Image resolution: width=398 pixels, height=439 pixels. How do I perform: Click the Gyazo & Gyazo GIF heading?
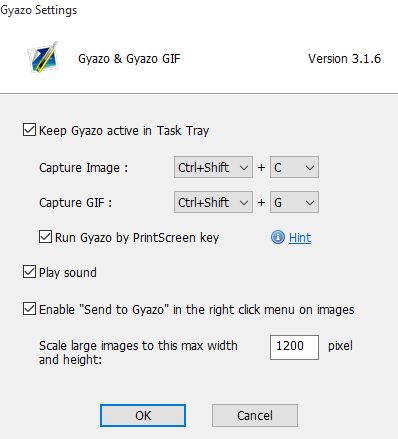click(129, 59)
